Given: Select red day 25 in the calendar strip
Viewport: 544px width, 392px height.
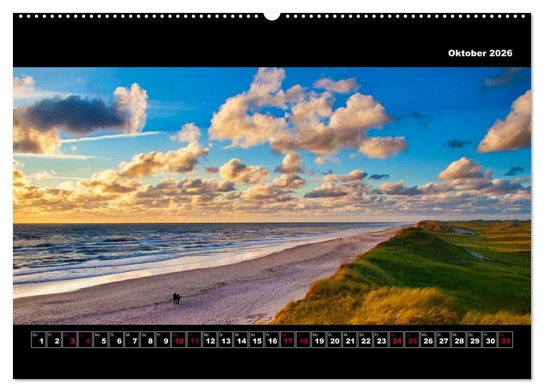Looking at the screenshot, I should pyautogui.click(x=412, y=340).
